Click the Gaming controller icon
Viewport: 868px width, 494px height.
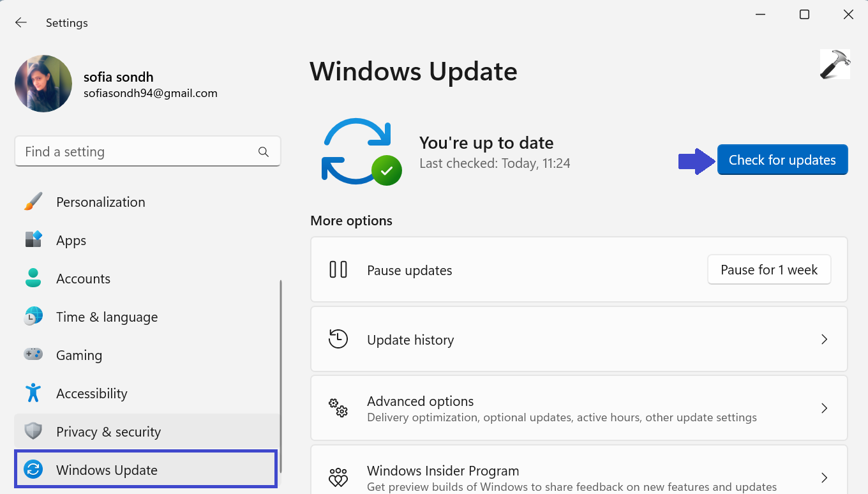(x=33, y=354)
